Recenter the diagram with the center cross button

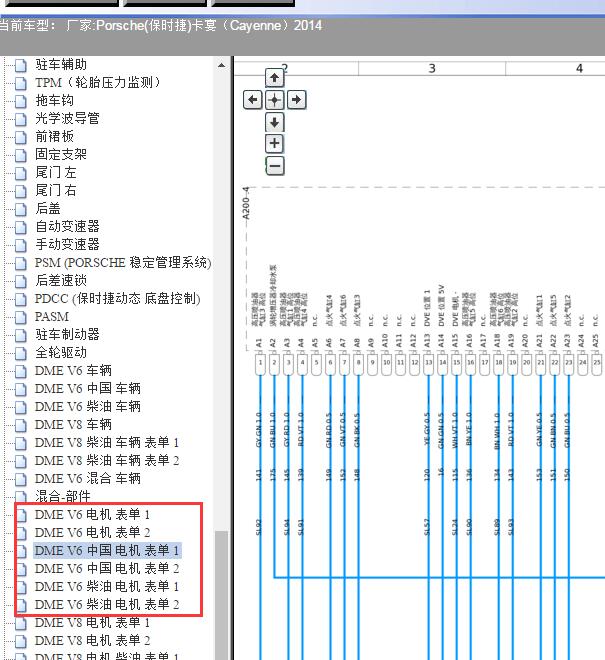(x=275, y=100)
